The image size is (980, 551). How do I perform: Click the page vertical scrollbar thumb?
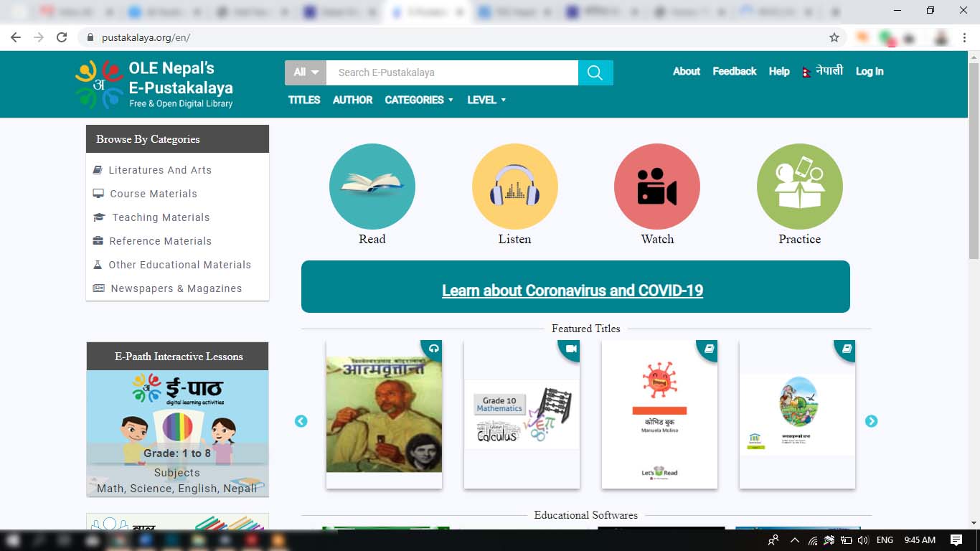(x=974, y=160)
